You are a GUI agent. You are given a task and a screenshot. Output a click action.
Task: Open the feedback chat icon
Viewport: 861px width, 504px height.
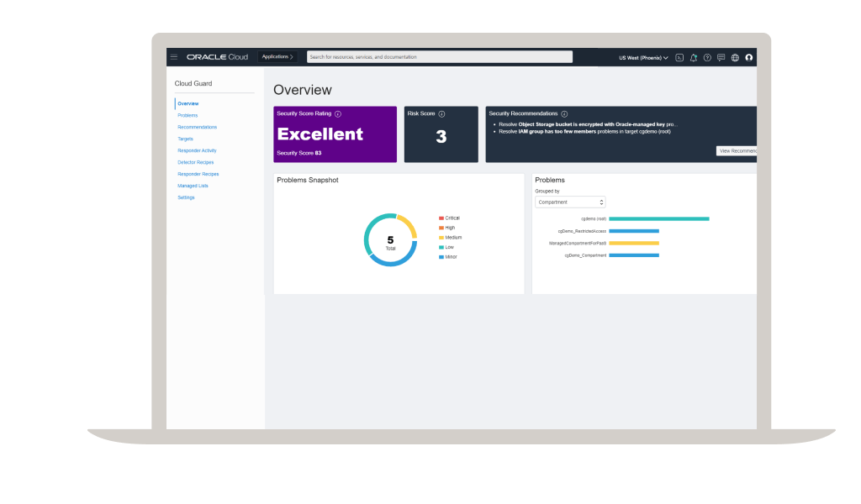pyautogui.click(x=721, y=57)
